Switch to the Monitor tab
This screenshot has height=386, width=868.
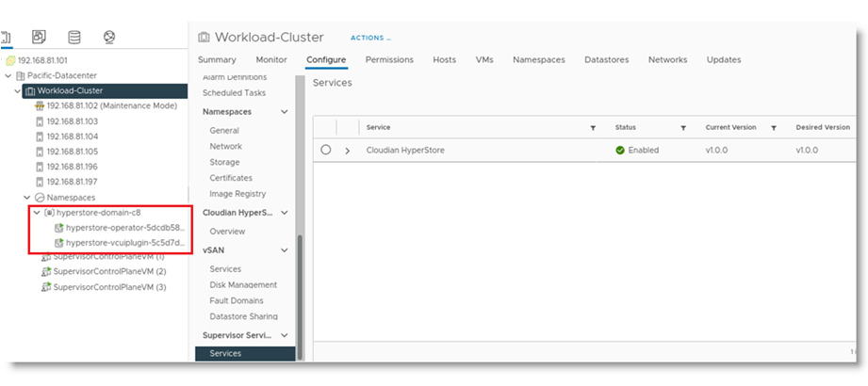click(x=271, y=59)
